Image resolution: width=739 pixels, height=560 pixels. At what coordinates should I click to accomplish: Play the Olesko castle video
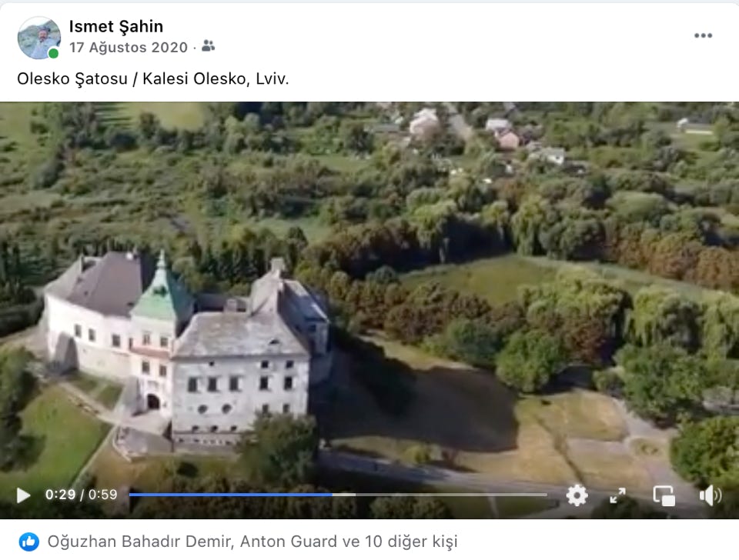tap(23, 495)
